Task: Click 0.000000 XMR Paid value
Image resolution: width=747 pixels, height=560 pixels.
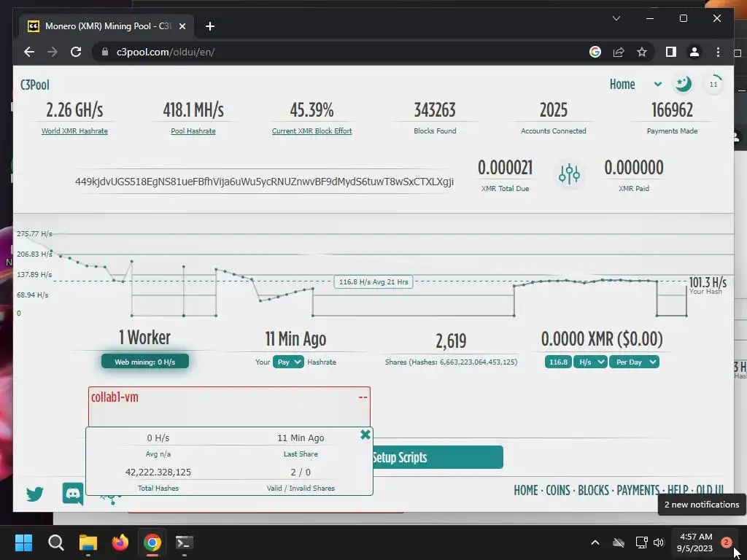Action: click(634, 168)
